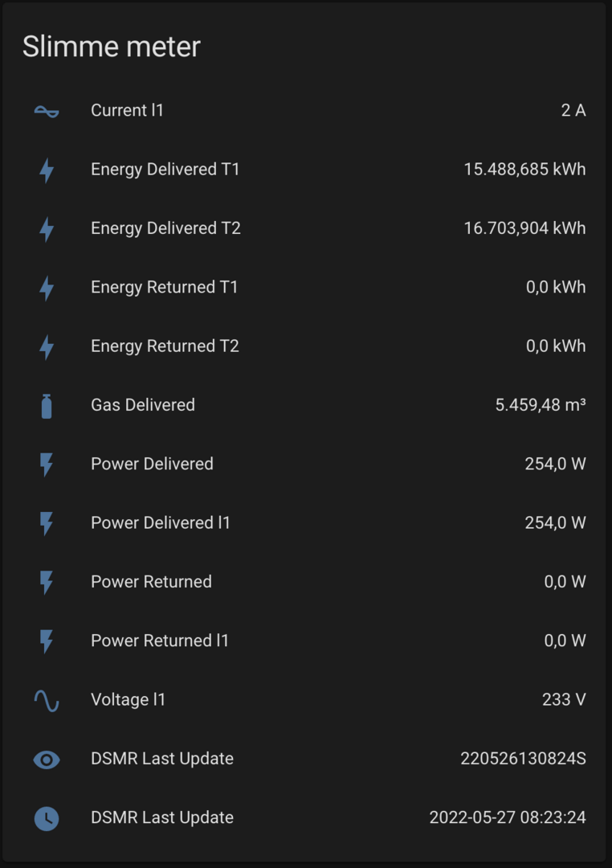Click the 2022-05-27 08:23:24 timestamp
The image size is (612, 868).
tap(508, 817)
